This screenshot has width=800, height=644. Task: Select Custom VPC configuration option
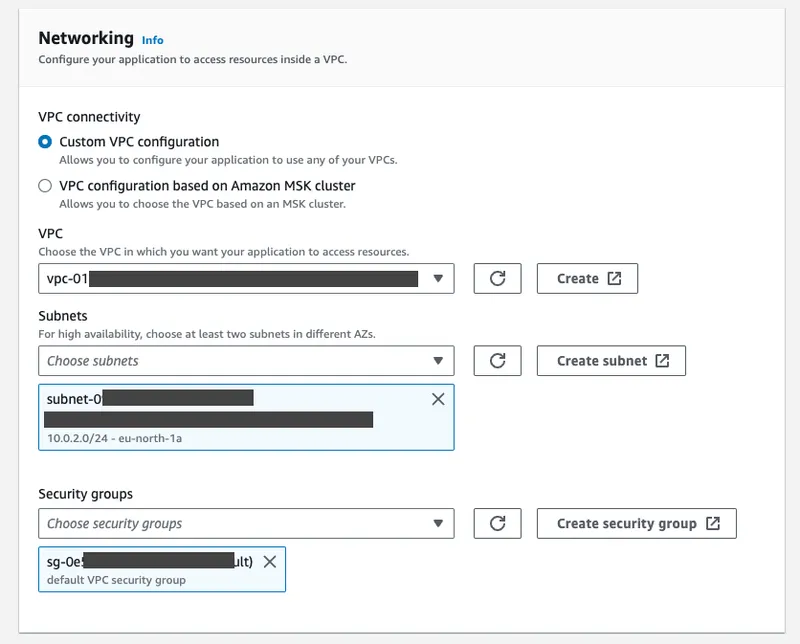pos(42,141)
